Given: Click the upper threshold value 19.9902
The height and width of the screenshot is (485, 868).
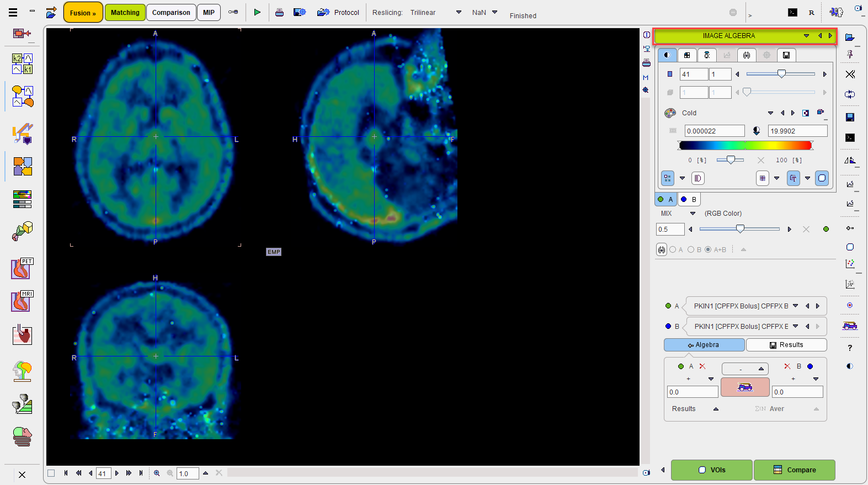Looking at the screenshot, I should [x=798, y=131].
